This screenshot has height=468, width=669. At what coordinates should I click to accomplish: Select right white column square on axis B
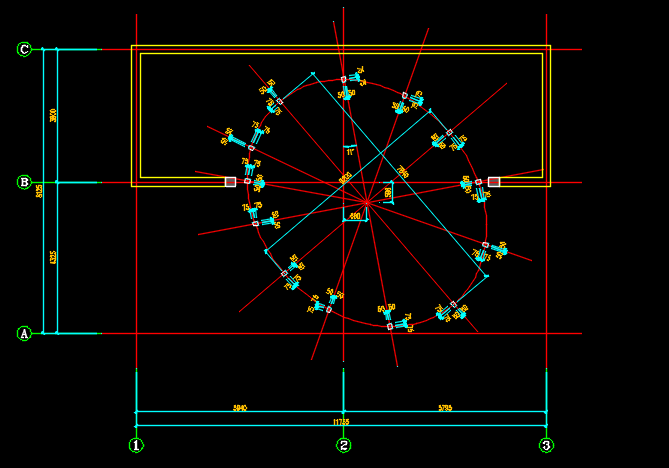coord(493,182)
